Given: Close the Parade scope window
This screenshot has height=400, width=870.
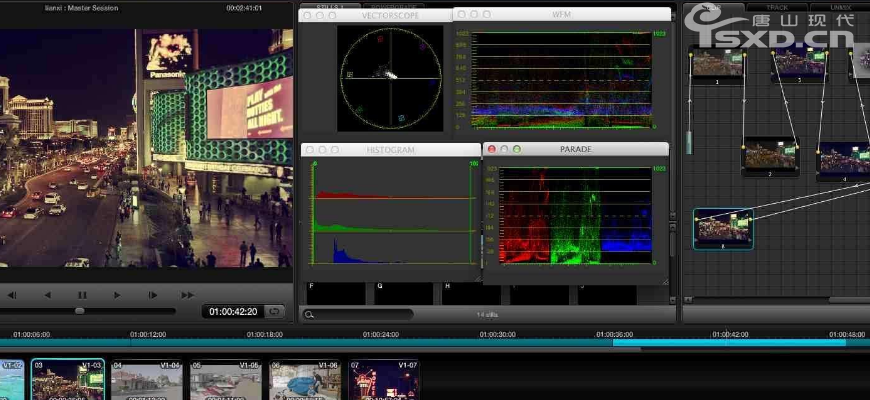Looking at the screenshot, I should point(492,149).
